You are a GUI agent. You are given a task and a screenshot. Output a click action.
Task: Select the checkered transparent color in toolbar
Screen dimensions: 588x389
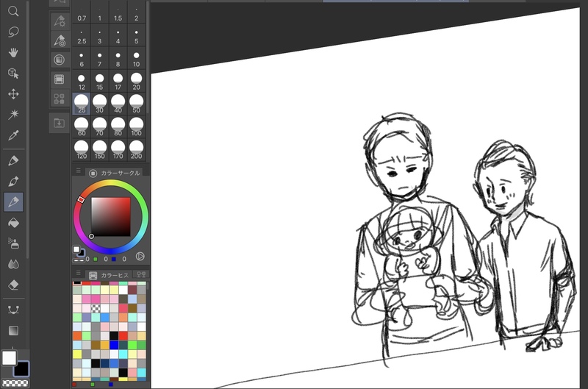(15, 383)
